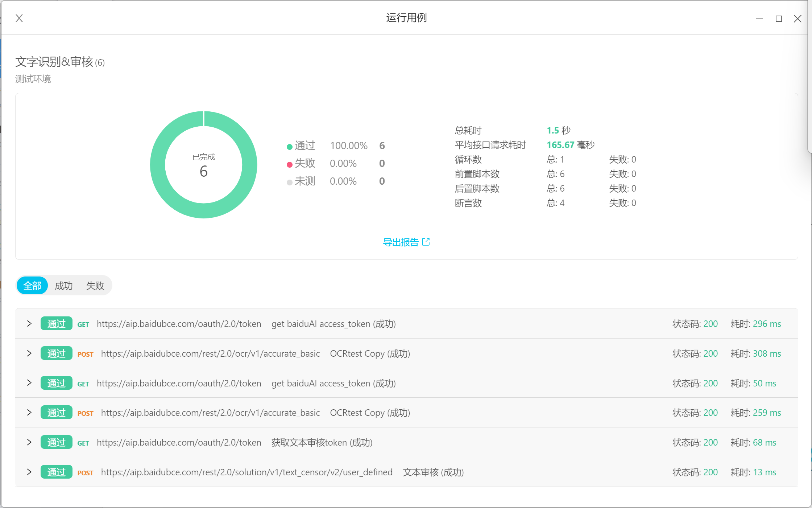812x508 pixels.
Task: Click 通过 badge on the 50 ms row
Action: click(x=56, y=383)
